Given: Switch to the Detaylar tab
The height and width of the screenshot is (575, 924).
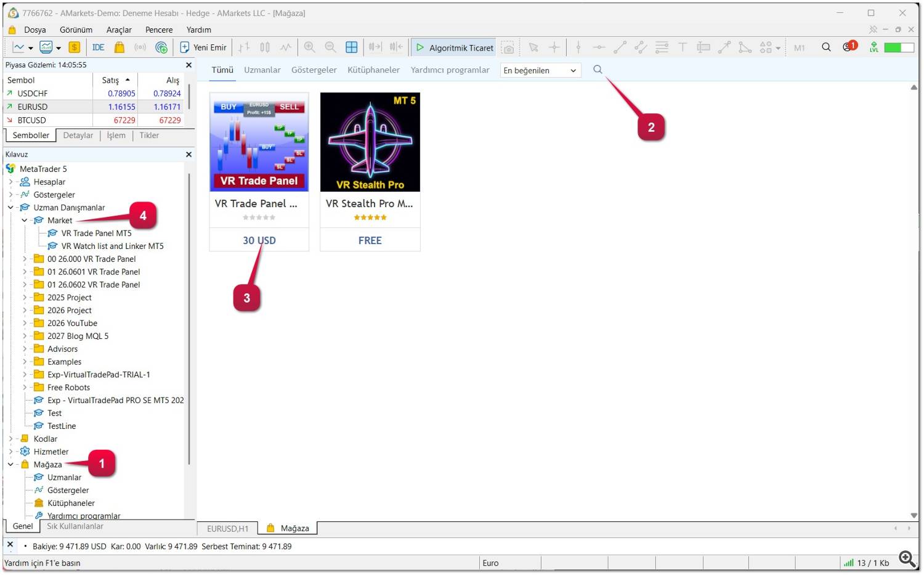Looking at the screenshot, I should point(78,136).
